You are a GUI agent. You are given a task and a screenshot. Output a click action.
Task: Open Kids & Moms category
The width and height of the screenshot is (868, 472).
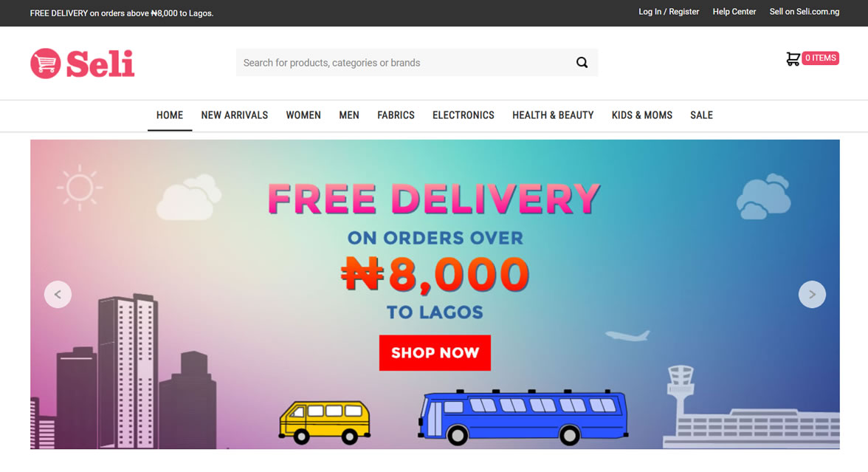pos(642,115)
